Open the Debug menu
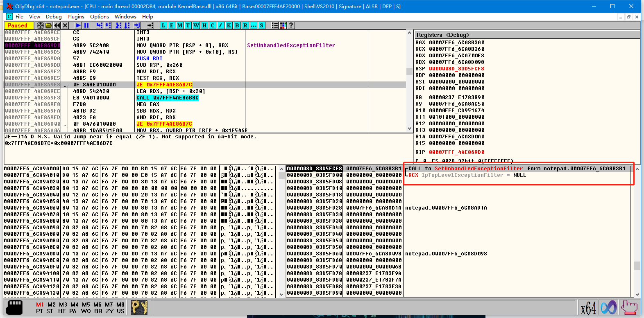Viewport: 644px width, 318px height. (x=54, y=17)
